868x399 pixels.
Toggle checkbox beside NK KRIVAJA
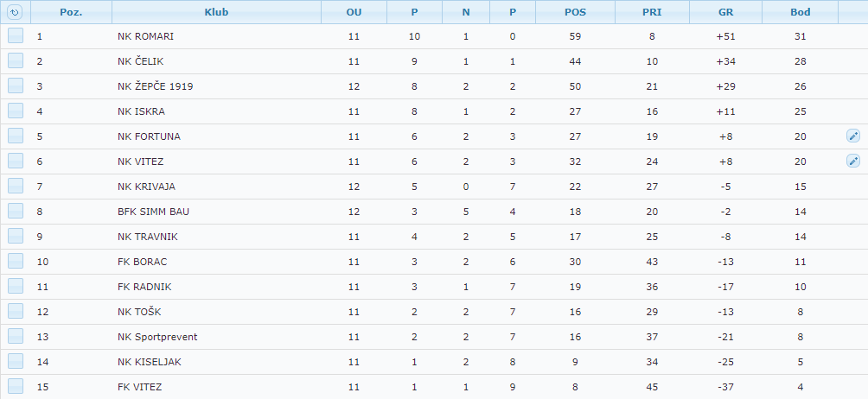coord(16,187)
